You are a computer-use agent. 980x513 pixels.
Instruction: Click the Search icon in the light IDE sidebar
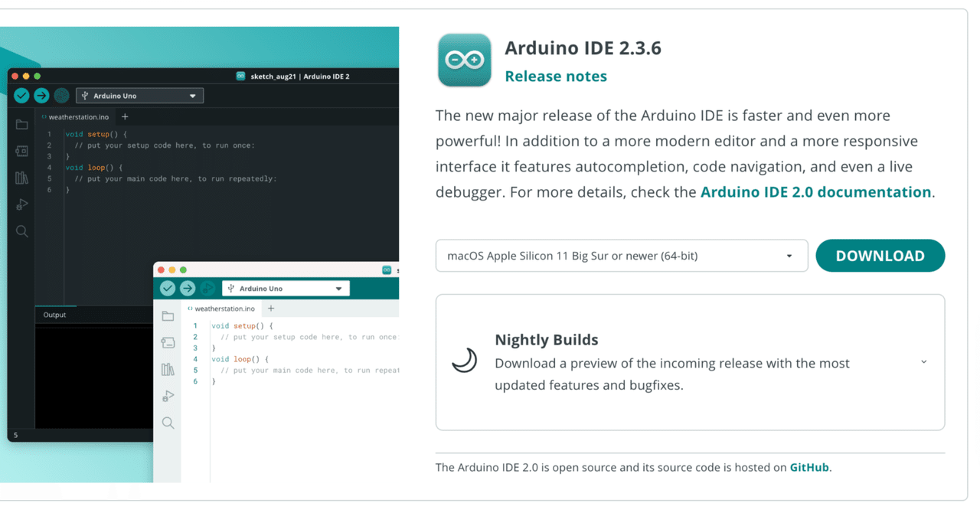click(x=168, y=422)
